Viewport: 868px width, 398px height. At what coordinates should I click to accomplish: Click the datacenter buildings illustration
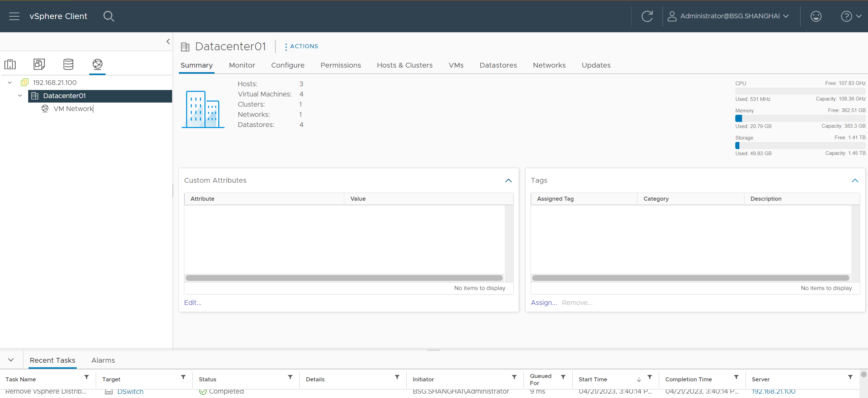click(x=203, y=109)
